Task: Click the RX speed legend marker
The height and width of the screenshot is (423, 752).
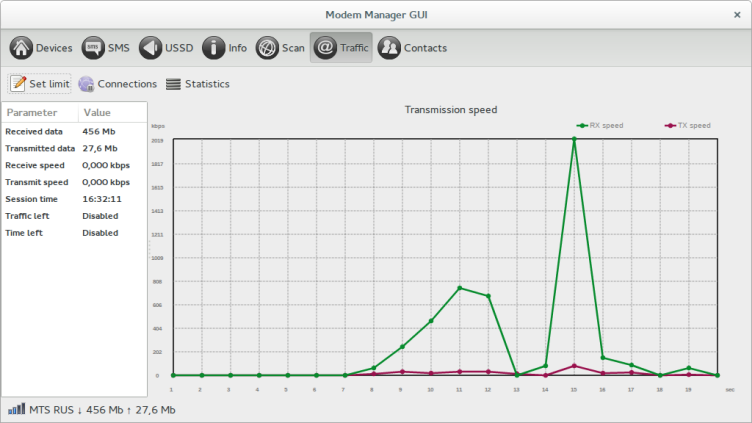Action: pos(582,126)
